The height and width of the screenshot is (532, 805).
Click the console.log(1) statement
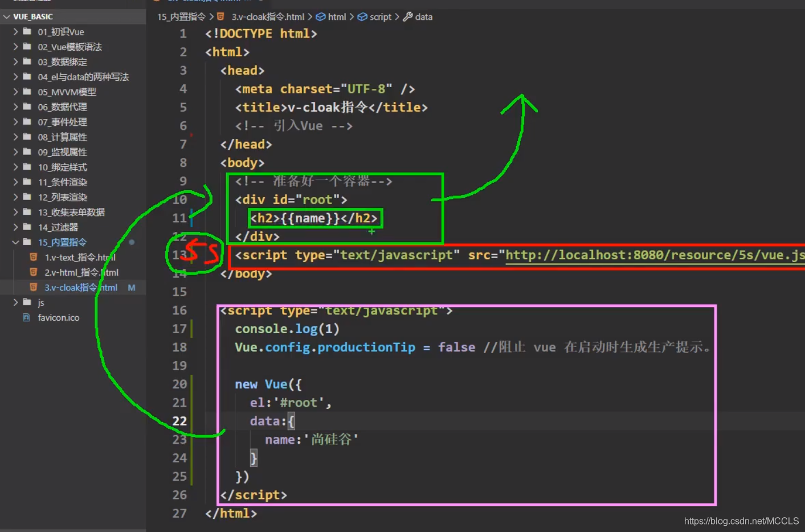pos(287,329)
